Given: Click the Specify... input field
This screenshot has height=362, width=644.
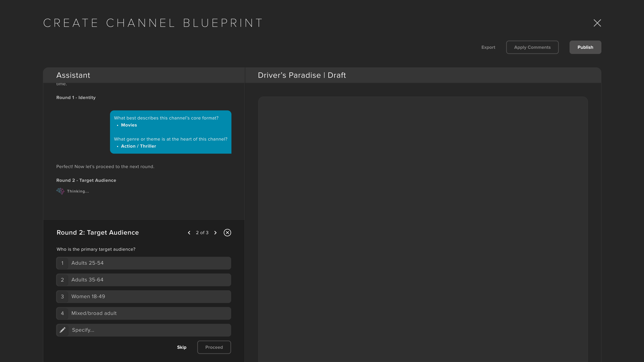Looking at the screenshot, I should point(144,330).
